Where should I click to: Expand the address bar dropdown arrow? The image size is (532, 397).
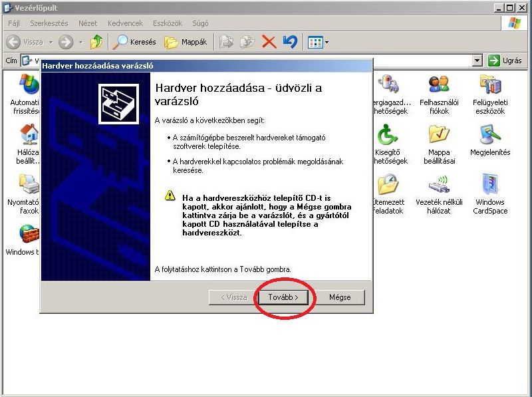tap(477, 61)
